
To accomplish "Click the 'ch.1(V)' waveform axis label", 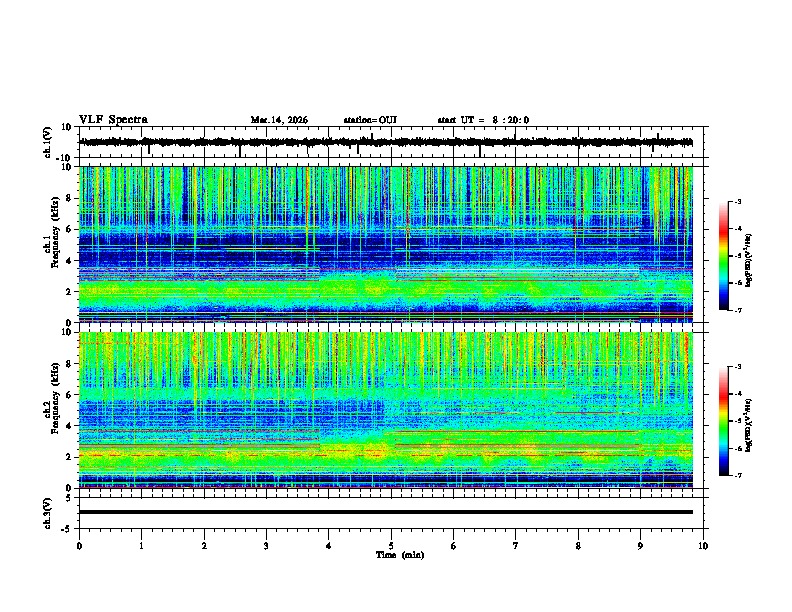I will pos(48,142).
